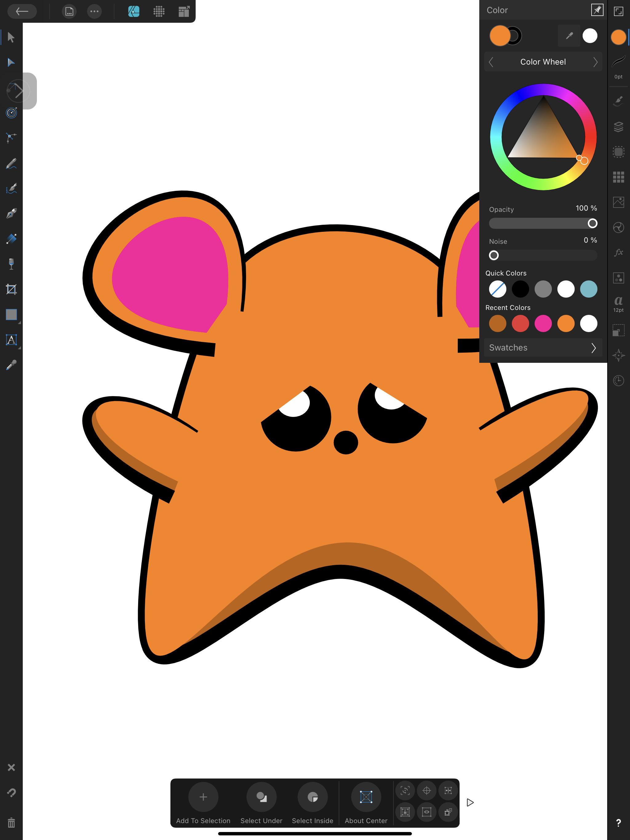Select the Crop tool
The width and height of the screenshot is (630, 840).
point(11,289)
